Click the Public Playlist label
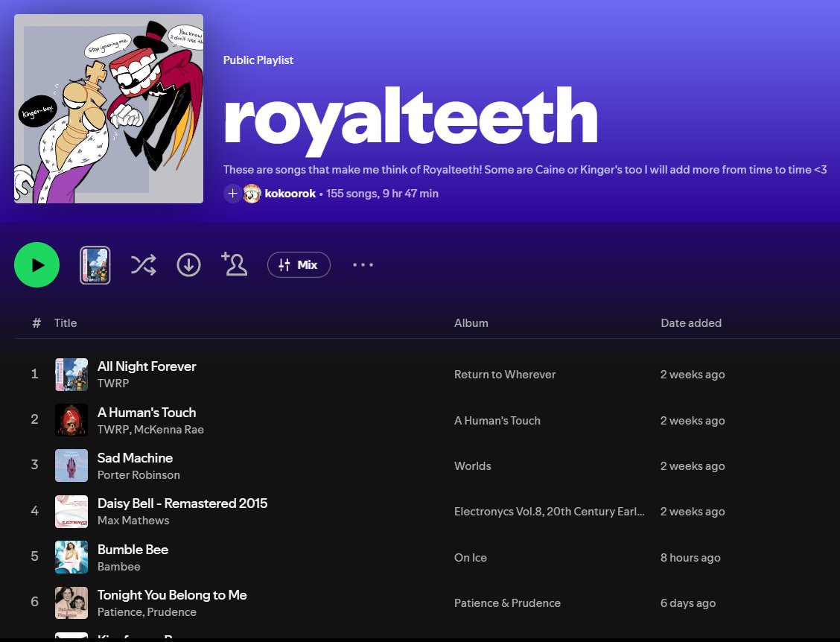This screenshot has width=840, height=642. pos(258,60)
